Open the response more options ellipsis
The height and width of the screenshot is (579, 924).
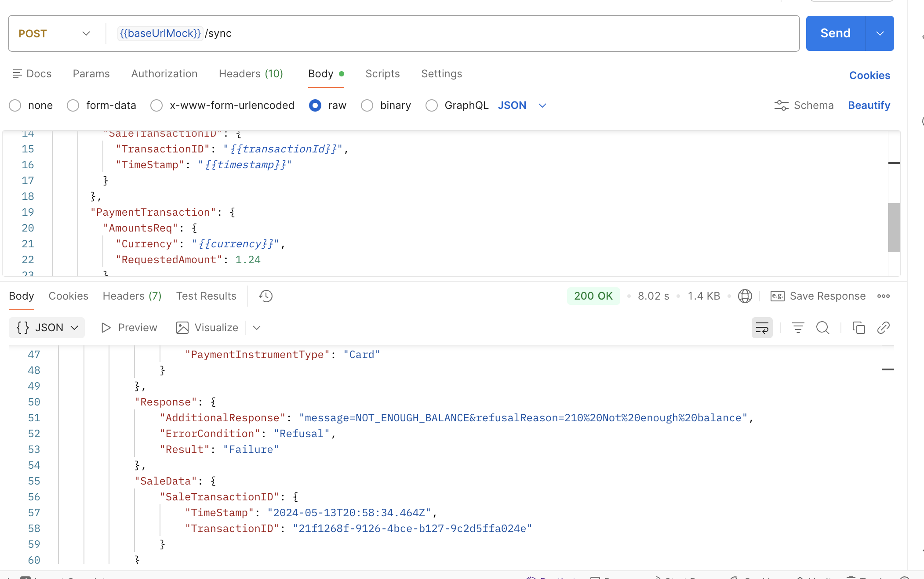[x=884, y=296]
